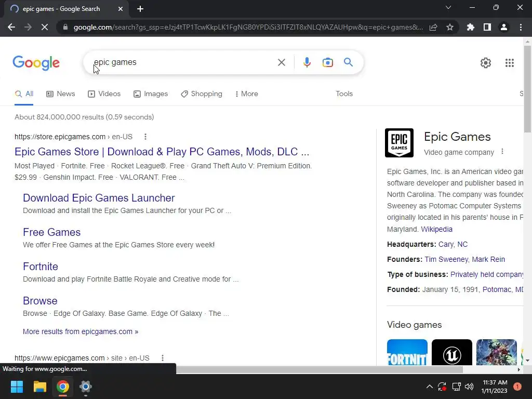Viewport: 532px width, 399px height.
Task: Open the Browse sitelink
Action: (x=40, y=301)
